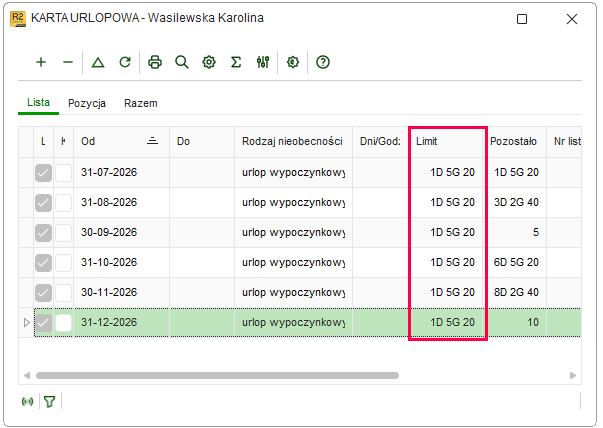Click the horizontal scrollbar thumb
Image resolution: width=603 pixels, height=428 pixels.
pyautogui.click(x=217, y=375)
